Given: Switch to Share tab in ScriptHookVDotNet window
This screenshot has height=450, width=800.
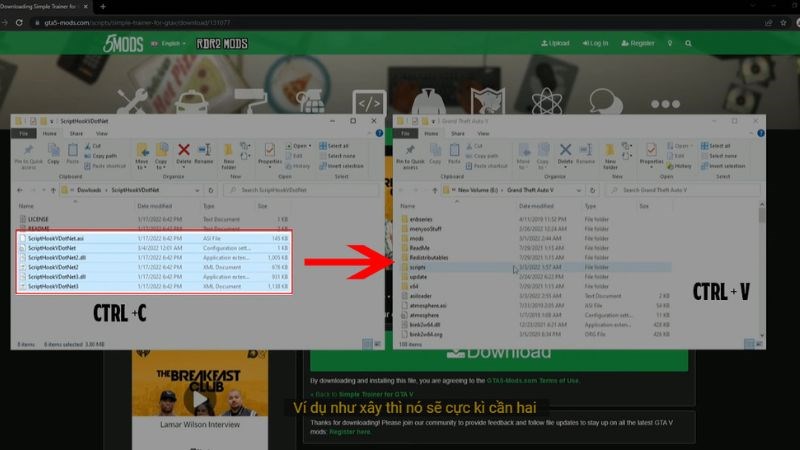Looking at the screenshot, I should tap(76, 133).
